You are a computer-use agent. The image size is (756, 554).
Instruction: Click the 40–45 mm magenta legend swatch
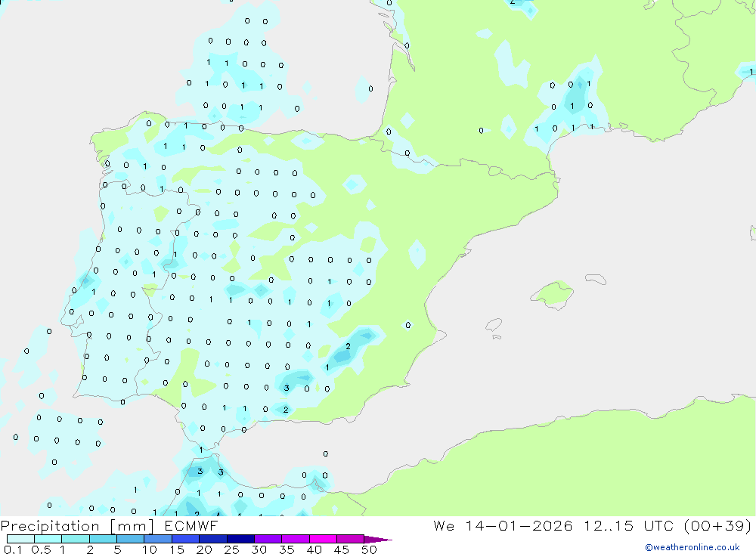323,539
